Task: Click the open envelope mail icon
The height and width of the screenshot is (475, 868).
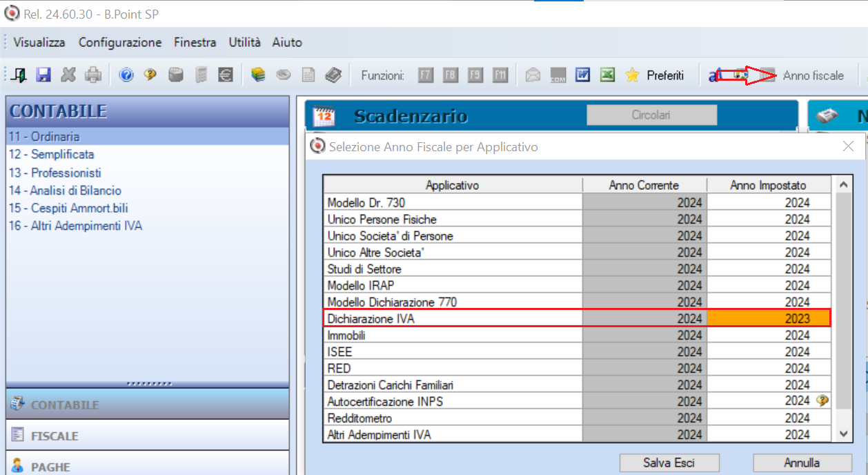Action: click(532, 75)
